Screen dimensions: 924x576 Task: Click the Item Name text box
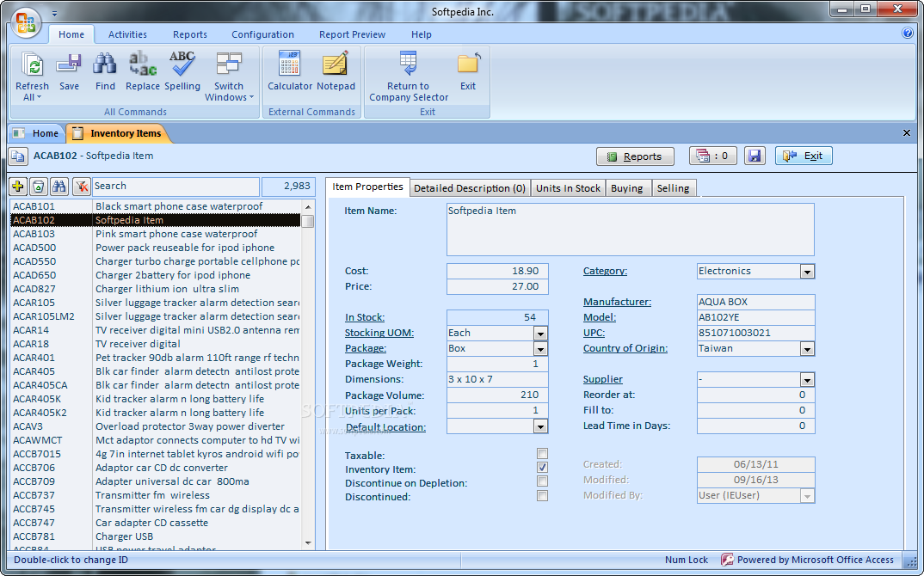(630, 229)
